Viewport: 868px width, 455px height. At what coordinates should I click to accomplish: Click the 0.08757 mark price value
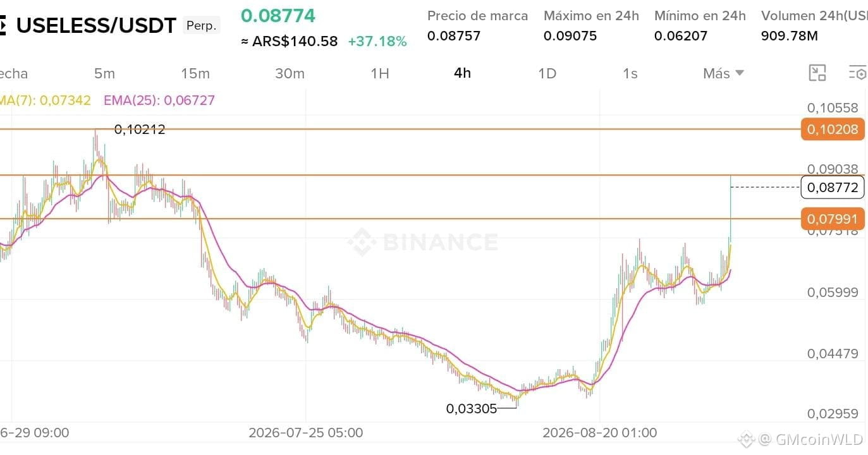point(454,36)
